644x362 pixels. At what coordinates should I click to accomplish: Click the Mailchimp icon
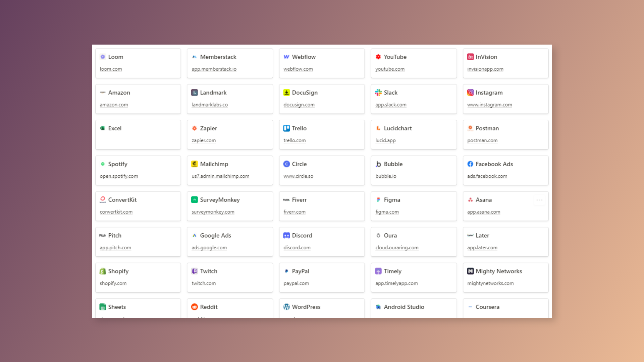coord(195,164)
